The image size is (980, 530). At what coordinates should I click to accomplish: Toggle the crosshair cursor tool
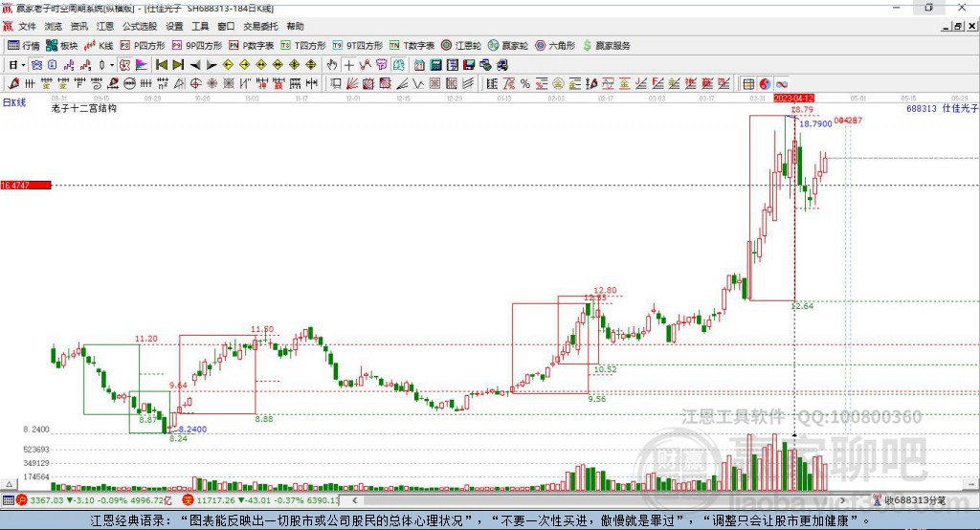pyautogui.click(x=349, y=65)
